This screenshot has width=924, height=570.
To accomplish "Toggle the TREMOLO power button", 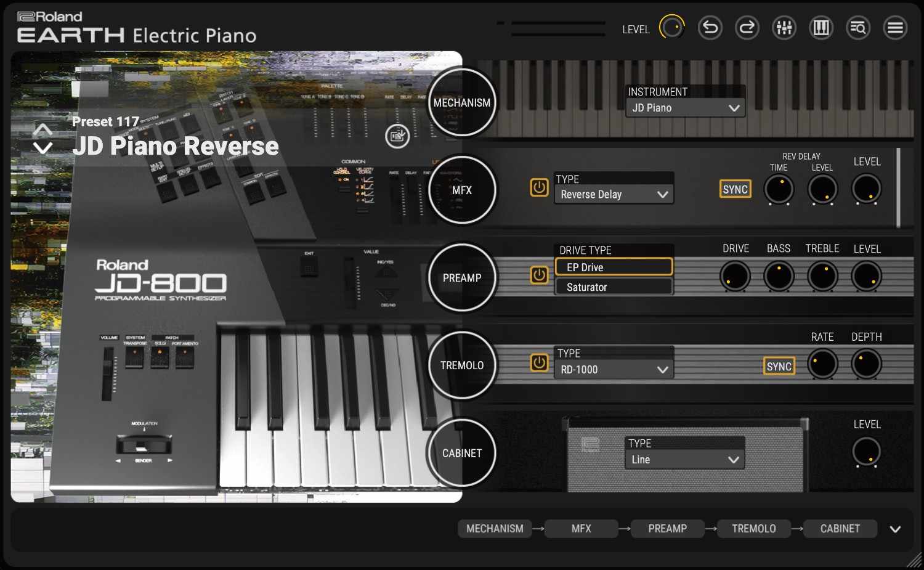I will pos(539,363).
